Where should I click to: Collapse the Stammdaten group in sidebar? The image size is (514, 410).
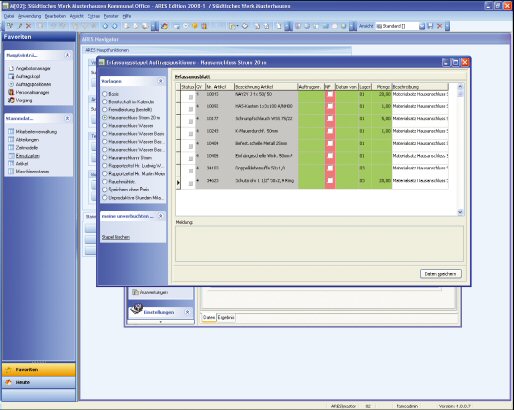click(67, 118)
